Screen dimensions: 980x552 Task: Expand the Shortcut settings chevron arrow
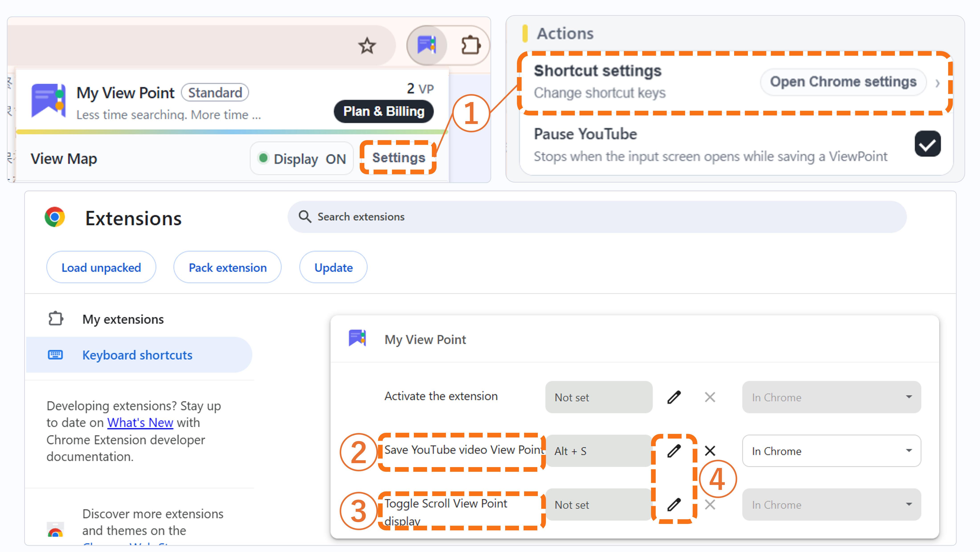pyautogui.click(x=937, y=83)
